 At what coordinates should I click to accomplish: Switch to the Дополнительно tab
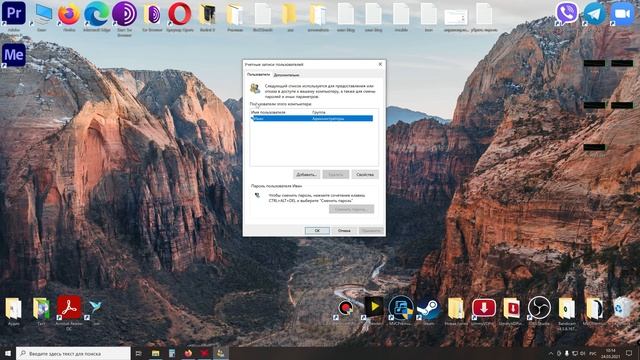click(287, 75)
